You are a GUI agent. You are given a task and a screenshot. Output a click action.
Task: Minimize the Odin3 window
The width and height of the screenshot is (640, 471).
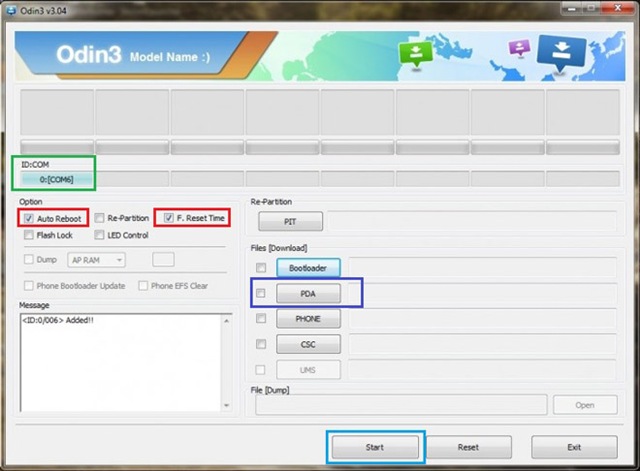click(572, 8)
